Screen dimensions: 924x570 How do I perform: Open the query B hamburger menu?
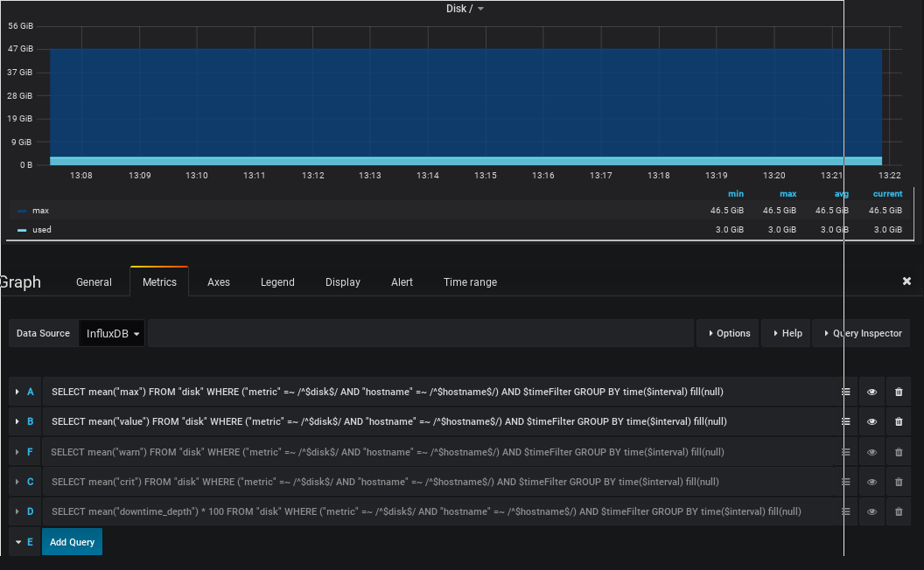coord(845,421)
